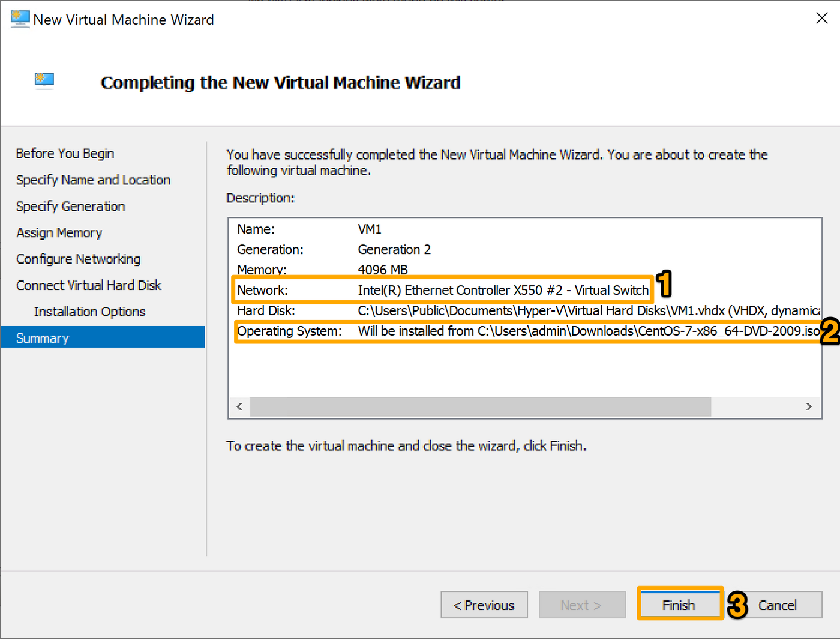
Task: Click the New Virtual Machine Wizard title bar icon
Action: 20,19
